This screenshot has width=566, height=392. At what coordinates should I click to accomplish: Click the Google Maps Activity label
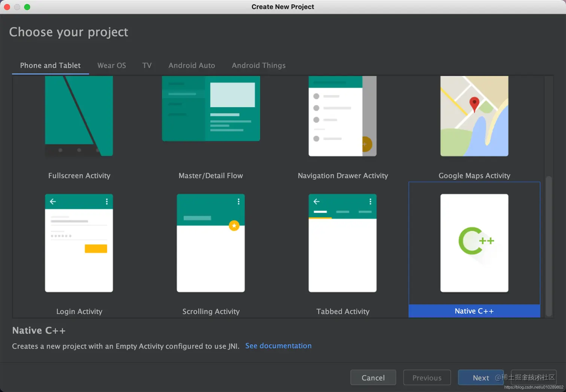click(474, 176)
